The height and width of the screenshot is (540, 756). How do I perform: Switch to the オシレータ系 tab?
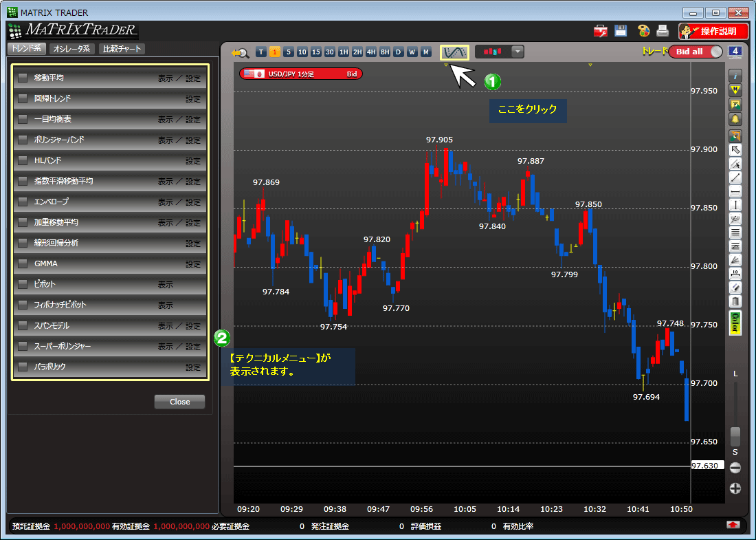pos(71,49)
